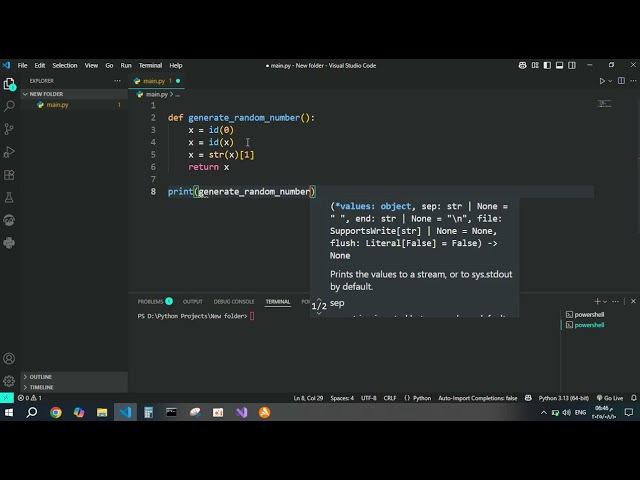Switch to the PROBLEMS panel tab
The height and width of the screenshot is (480, 640).
click(155, 302)
